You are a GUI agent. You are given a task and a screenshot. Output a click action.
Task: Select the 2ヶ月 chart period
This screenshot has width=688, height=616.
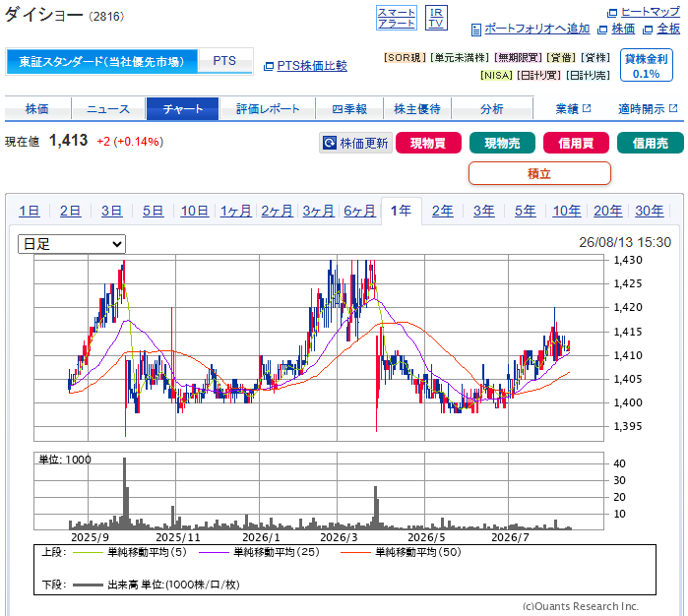coord(277,211)
